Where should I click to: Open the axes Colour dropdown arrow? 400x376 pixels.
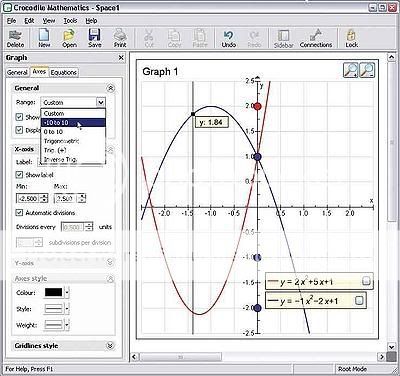coord(67,293)
